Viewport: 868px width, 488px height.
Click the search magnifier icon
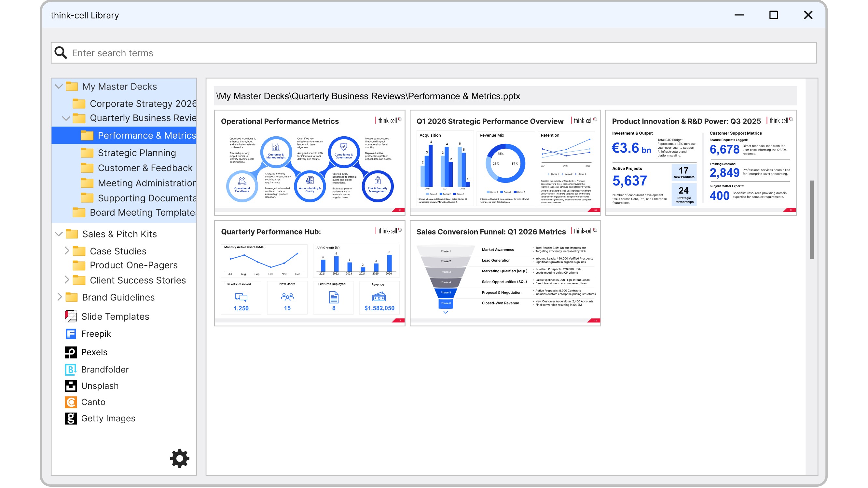click(x=61, y=53)
